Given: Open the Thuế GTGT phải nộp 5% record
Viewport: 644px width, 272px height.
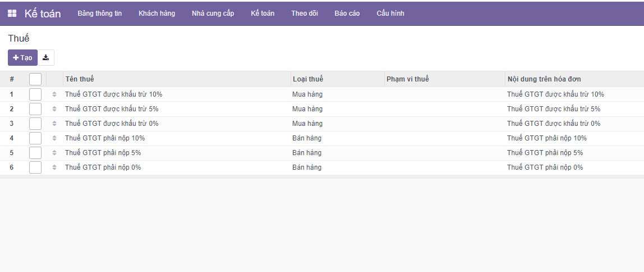Looking at the screenshot, I should [103, 153].
